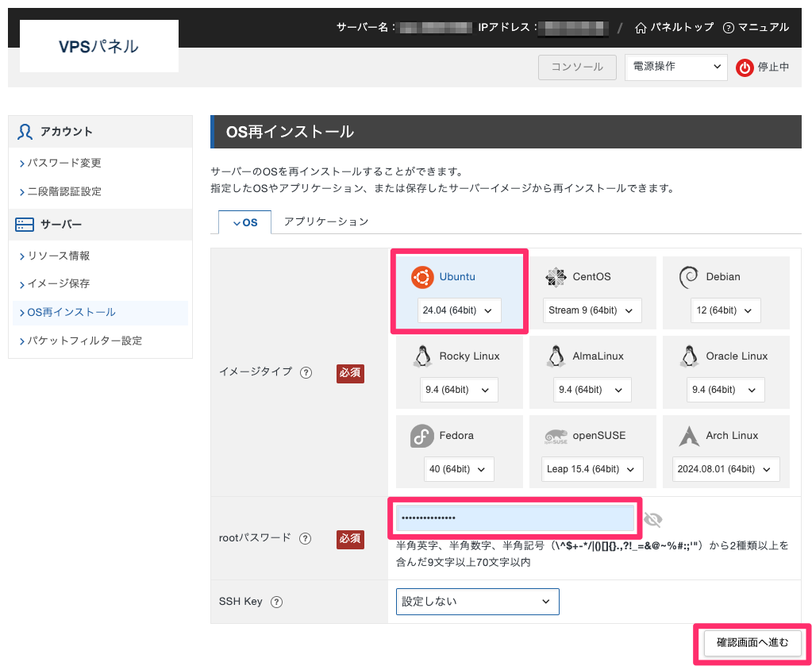
Task: Click the 確認画面へ進む button
Action: click(x=752, y=642)
